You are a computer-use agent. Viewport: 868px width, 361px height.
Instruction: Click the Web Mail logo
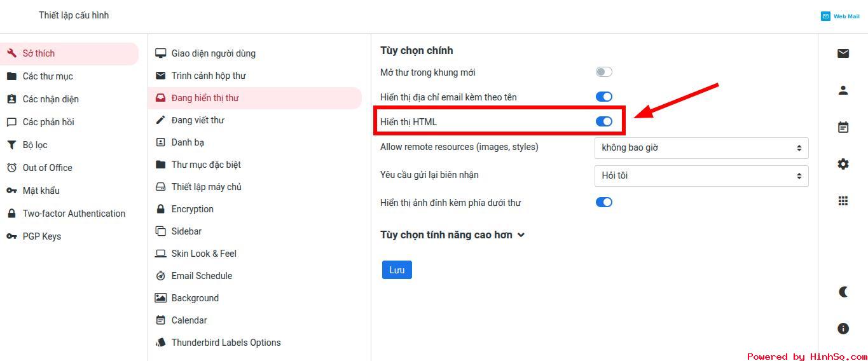coord(840,16)
